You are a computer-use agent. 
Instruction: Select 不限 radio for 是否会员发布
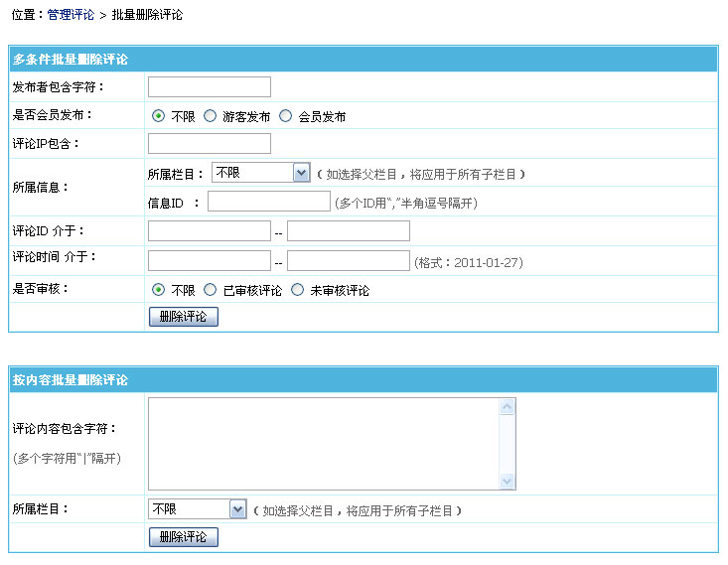[158, 116]
